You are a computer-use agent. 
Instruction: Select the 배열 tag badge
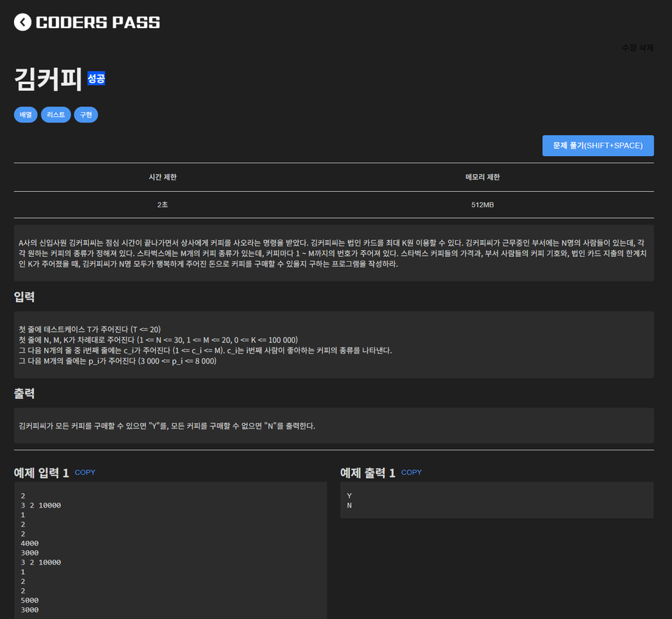[x=25, y=114]
